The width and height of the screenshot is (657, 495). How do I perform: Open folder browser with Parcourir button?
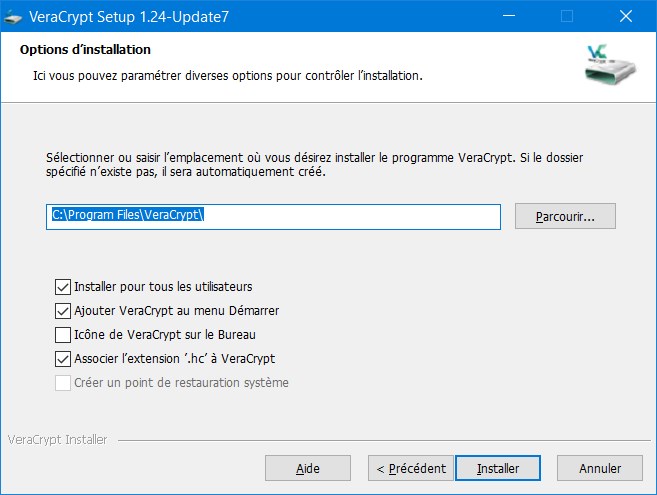point(565,216)
